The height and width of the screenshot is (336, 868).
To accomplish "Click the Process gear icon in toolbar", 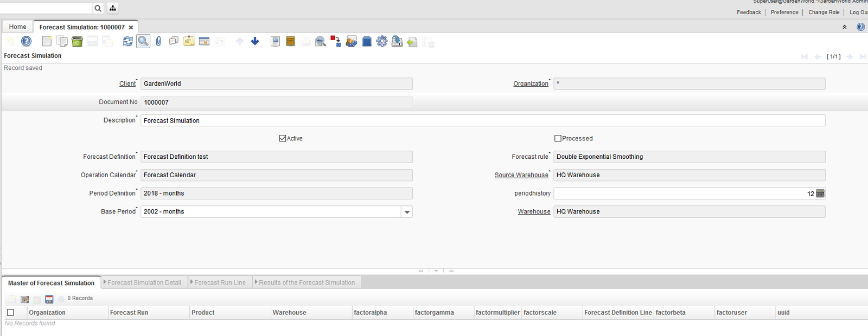I will [x=382, y=42].
